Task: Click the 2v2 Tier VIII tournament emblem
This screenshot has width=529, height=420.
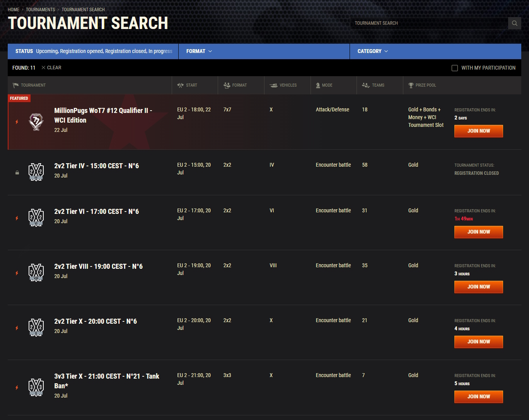Action: point(36,273)
